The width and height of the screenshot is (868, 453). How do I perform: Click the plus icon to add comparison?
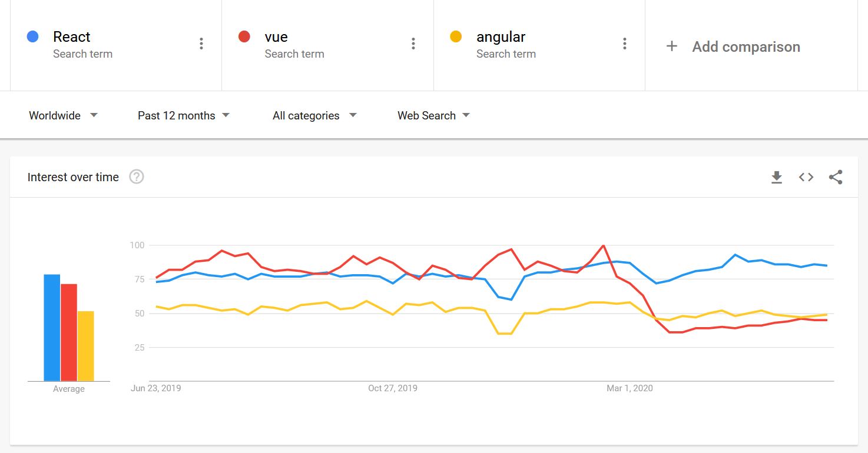[672, 46]
